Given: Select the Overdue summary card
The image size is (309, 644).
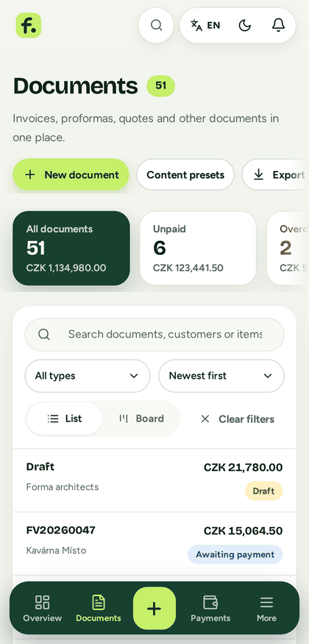Looking at the screenshot, I should point(288,248).
